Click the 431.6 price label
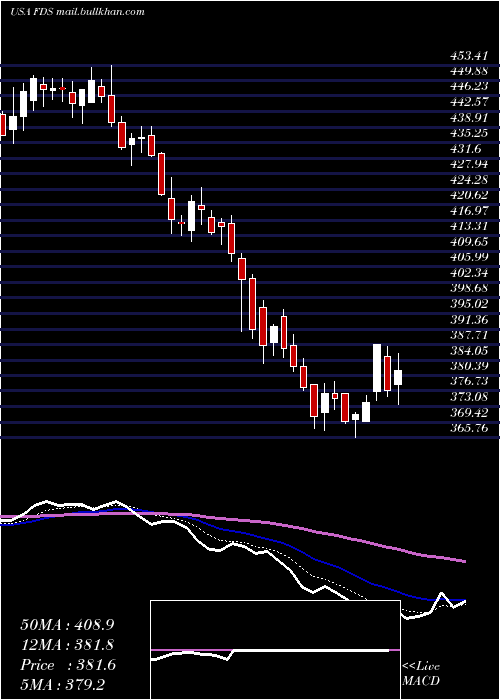The width and height of the screenshot is (500, 700). 466,148
